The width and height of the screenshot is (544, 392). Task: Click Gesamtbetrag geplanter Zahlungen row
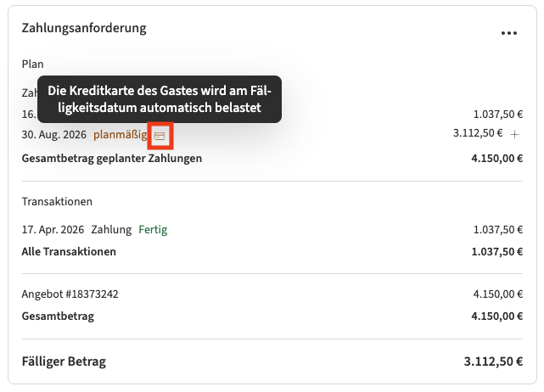pos(111,158)
